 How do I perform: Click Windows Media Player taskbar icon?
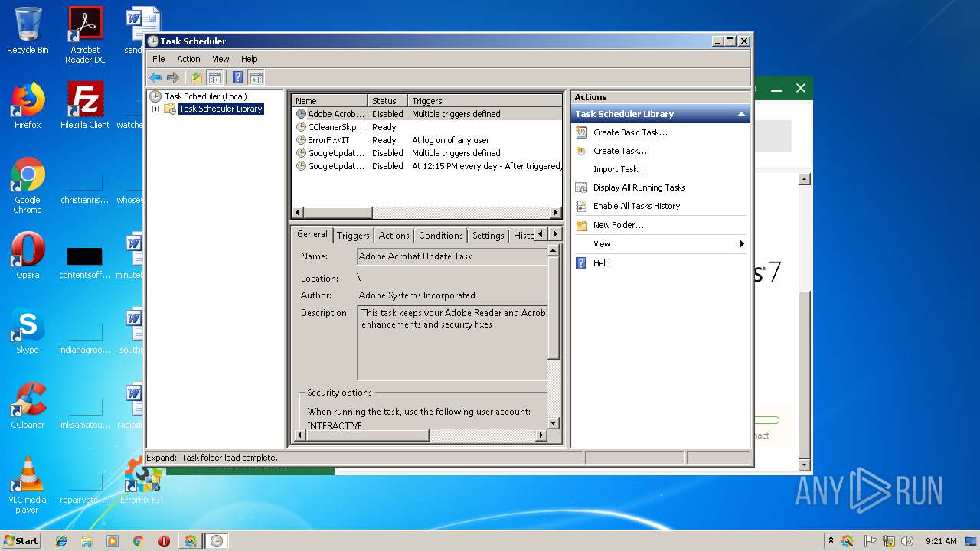pyautogui.click(x=113, y=541)
